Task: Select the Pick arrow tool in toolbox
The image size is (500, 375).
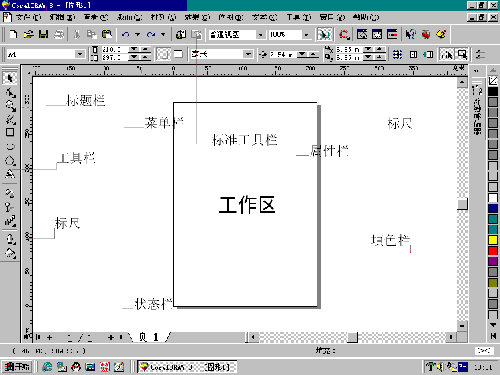Action: (x=10, y=78)
